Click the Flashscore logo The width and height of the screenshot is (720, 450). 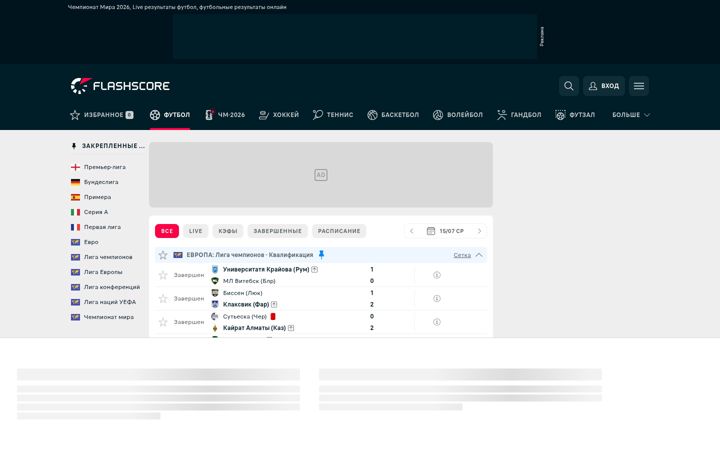120,86
